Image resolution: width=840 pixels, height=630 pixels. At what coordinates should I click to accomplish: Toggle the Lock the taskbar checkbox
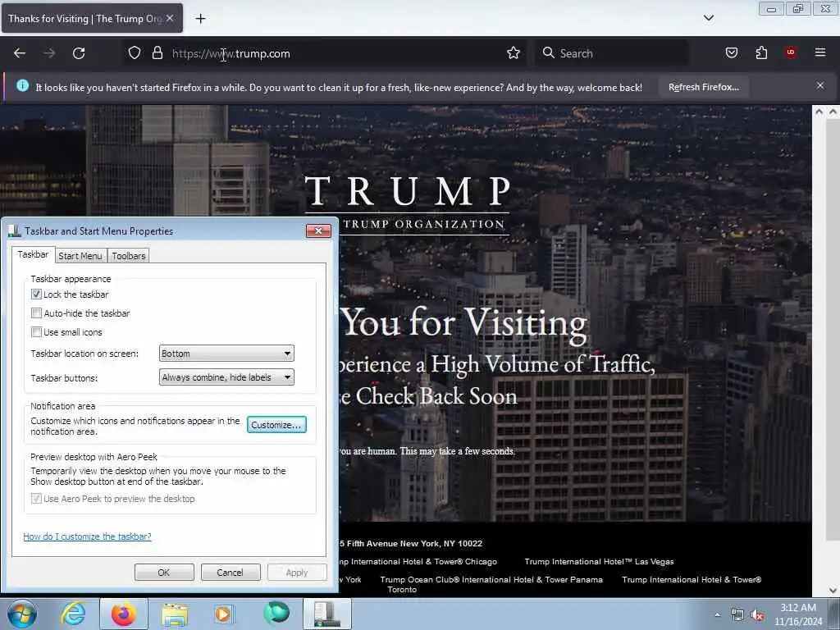[x=36, y=294]
